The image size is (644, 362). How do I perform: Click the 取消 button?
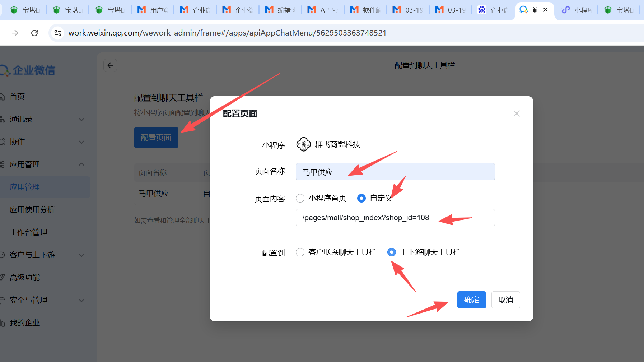(x=505, y=300)
